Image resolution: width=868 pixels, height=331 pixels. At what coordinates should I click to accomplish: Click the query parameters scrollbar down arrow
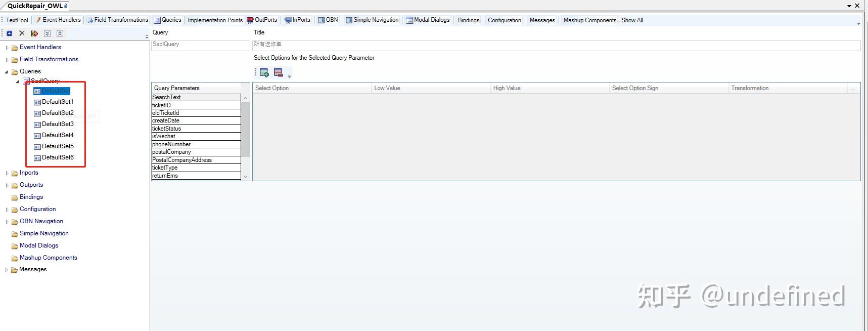point(245,177)
